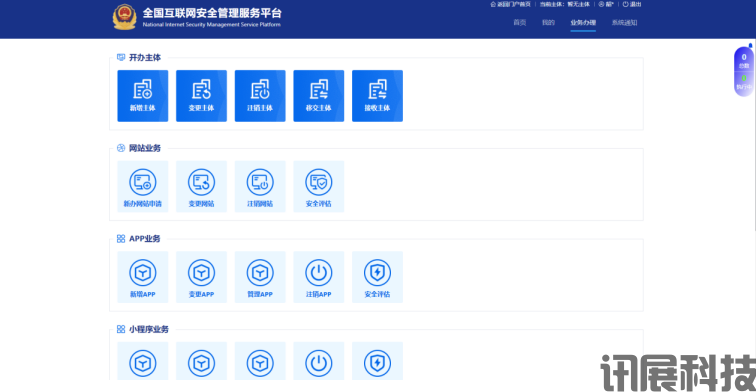This screenshot has width=756, height=392.
Task: Click the 网站业务 section heading
Action: click(145, 148)
